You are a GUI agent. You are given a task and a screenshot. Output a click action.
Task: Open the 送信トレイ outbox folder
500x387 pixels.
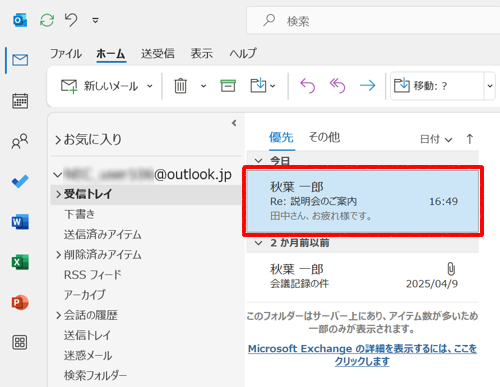coord(87,335)
